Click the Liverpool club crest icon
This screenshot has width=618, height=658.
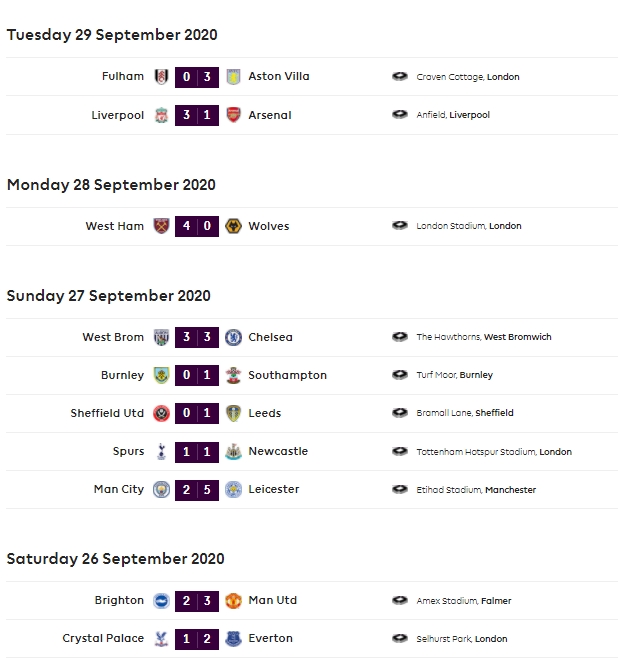click(x=161, y=115)
